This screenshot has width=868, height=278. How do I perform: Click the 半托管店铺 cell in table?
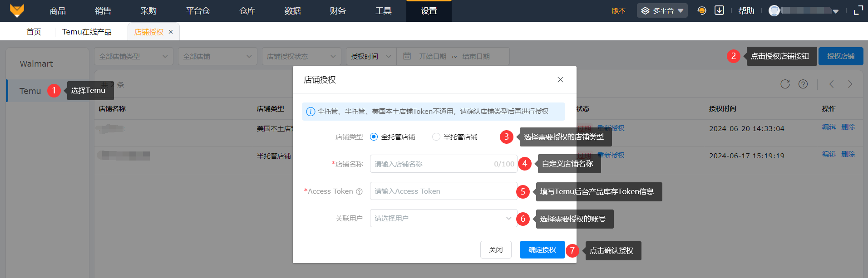274,156
